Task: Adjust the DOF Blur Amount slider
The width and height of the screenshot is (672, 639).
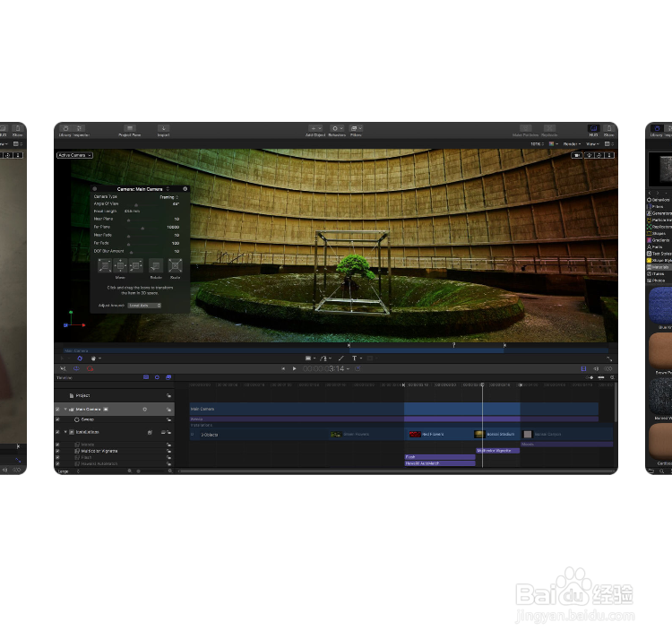Action: [x=131, y=252]
